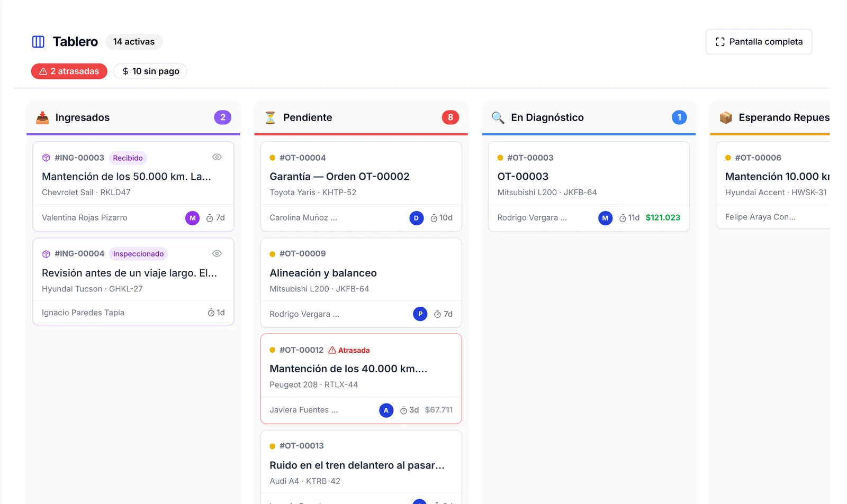This screenshot has width=847, height=504.
Task: Click the A avatar on Javiera Fuentes card
Action: (x=386, y=410)
